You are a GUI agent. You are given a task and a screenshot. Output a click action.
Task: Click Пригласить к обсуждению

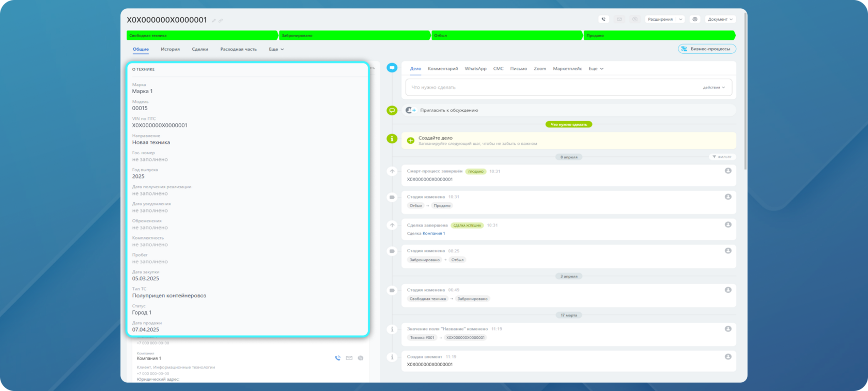tap(449, 110)
